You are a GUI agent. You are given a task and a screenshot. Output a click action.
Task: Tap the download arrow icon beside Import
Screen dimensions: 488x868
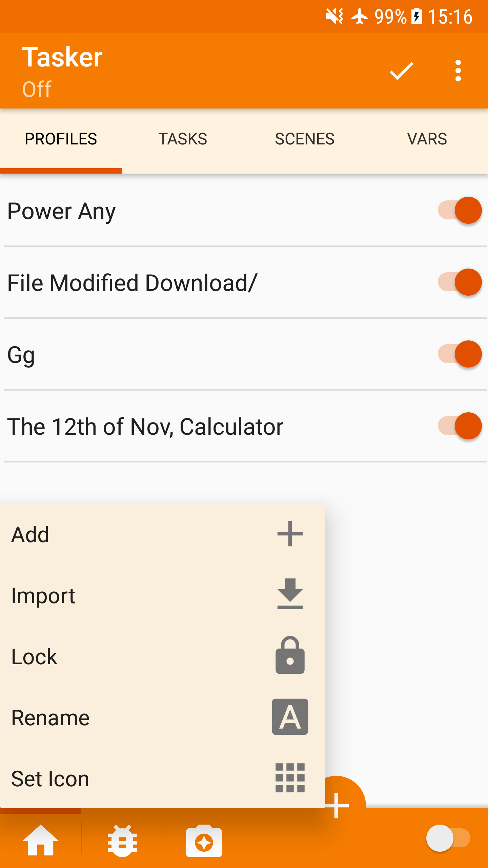290,594
